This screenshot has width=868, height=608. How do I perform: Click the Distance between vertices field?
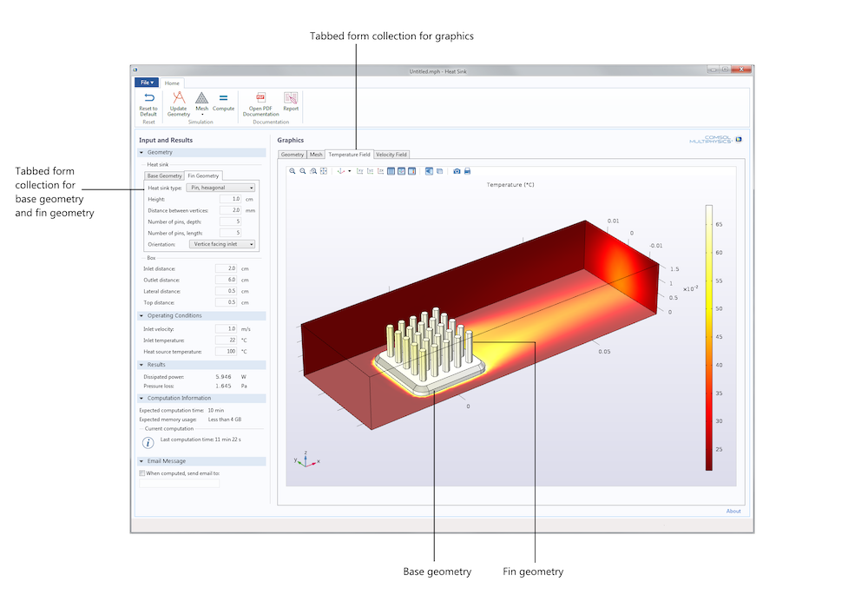230,210
